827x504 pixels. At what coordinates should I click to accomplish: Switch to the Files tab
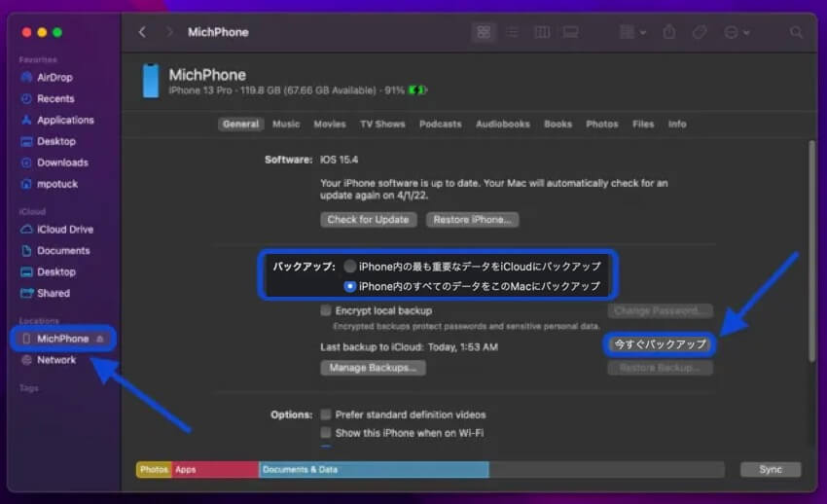(x=643, y=124)
